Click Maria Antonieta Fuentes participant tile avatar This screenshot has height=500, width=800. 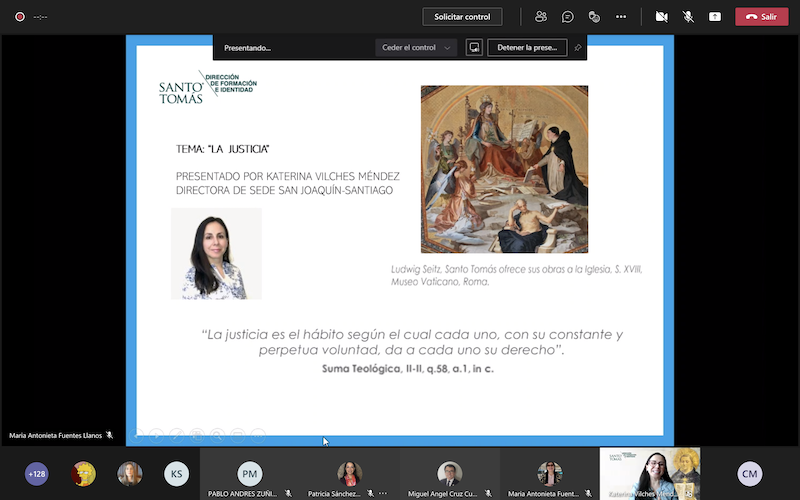tap(549, 474)
